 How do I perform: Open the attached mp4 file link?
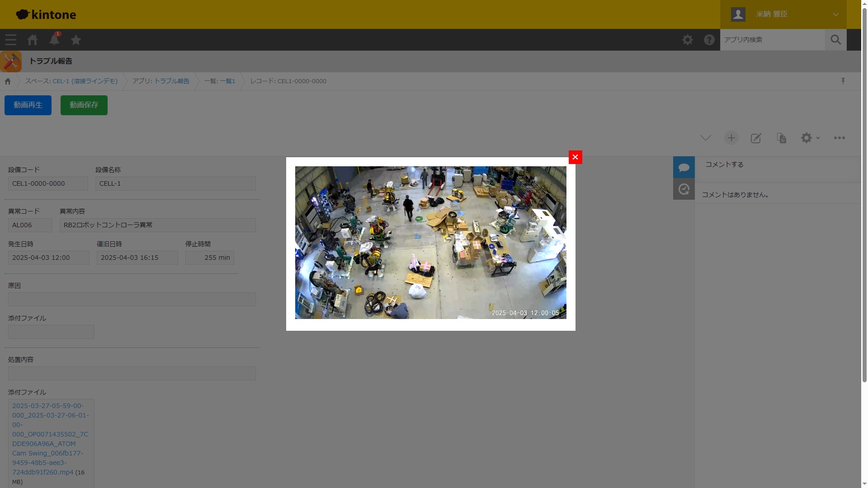point(50,439)
